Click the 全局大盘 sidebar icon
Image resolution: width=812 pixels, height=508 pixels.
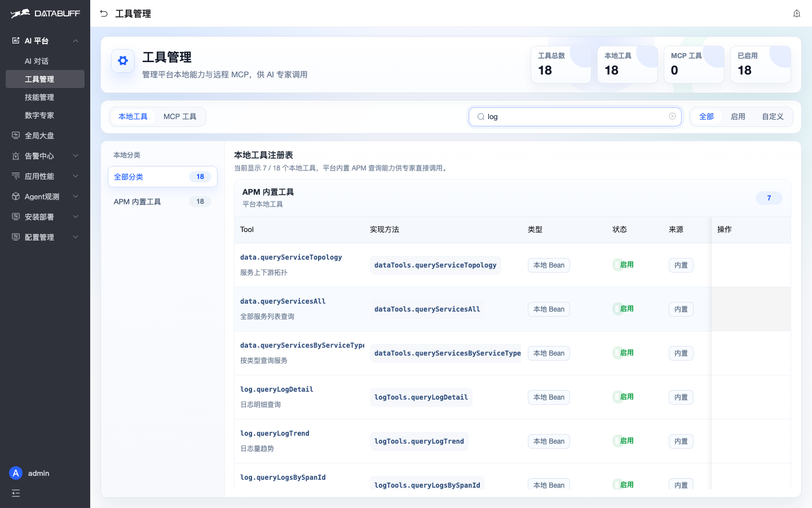(x=16, y=135)
